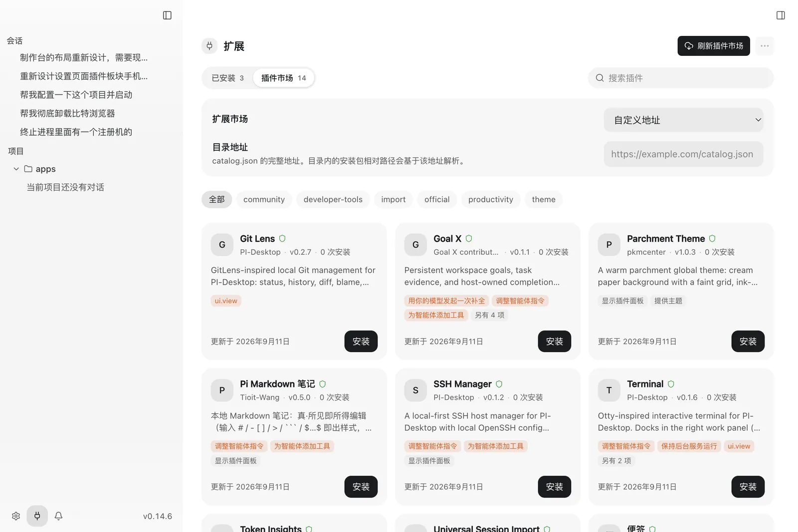Filter by official category
The height and width of the screenshot is (532, 798).
point(437,199)
